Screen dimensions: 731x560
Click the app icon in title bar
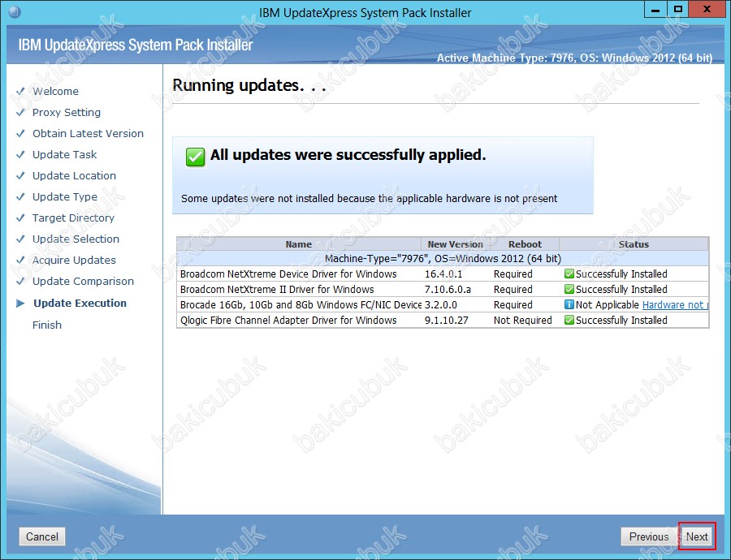tap(15, 11)
